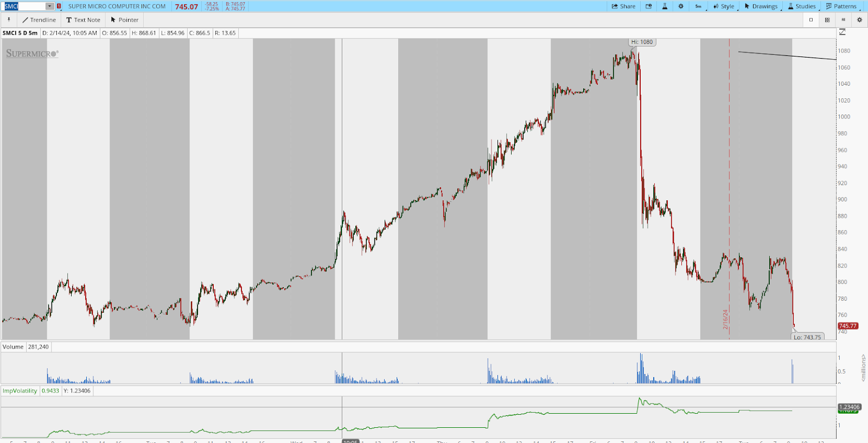Select the Text Note tool
Screen dimensions: 868x443
83,20
